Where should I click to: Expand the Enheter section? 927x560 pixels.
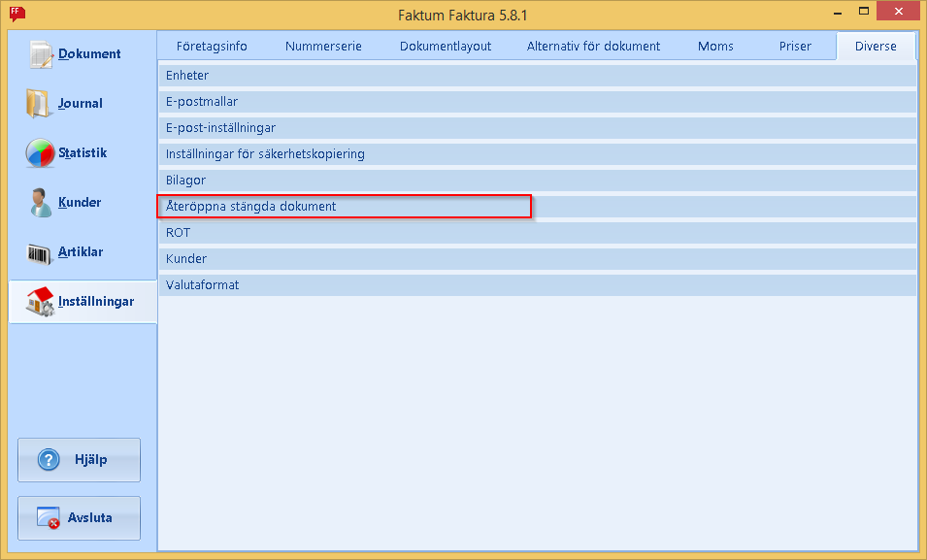pyautogui.click(x=538, y=76)
